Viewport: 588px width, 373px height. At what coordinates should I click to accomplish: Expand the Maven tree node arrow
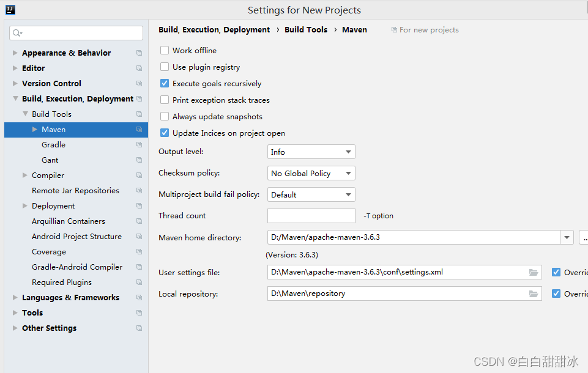pos(35,130)
